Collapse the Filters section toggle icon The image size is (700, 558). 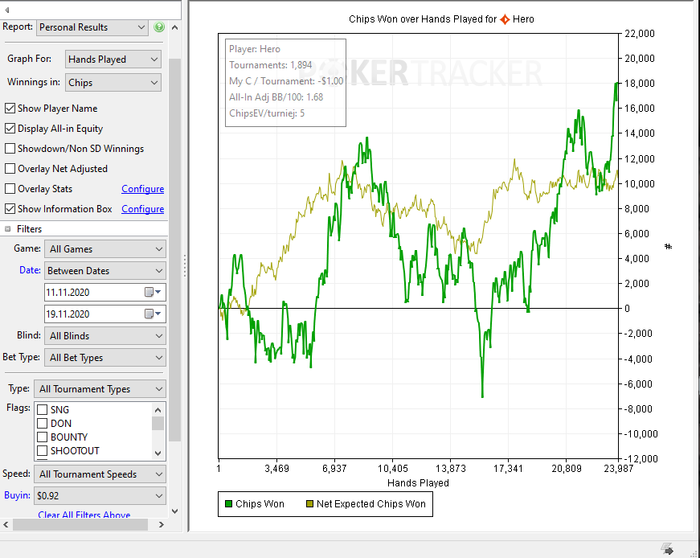(x=8, y=229)
